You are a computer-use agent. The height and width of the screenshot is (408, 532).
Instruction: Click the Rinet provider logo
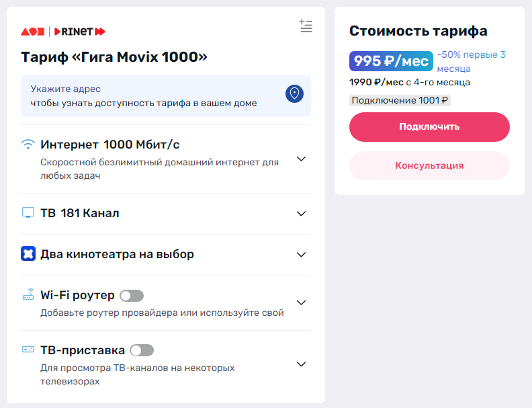(79, 32)
